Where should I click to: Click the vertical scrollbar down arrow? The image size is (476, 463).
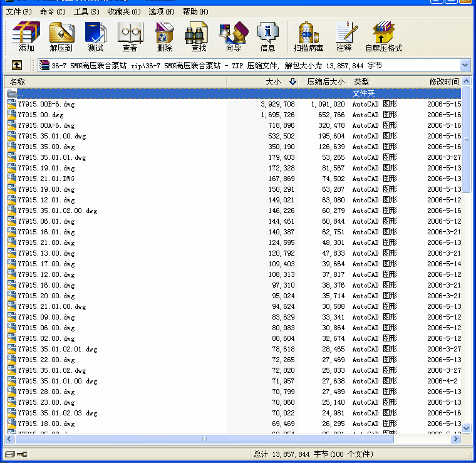[x=466, y=428]
